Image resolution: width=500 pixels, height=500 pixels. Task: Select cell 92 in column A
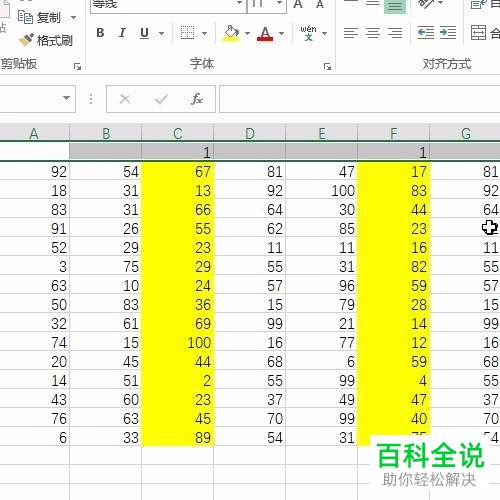34,172
